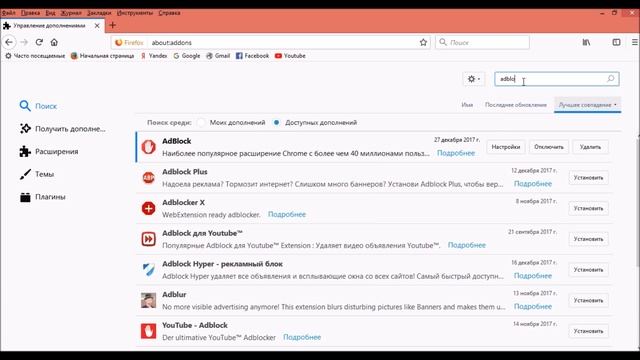
Task: Open 'Начальная страница' bookmark
Action: click(x=102, y=56)
